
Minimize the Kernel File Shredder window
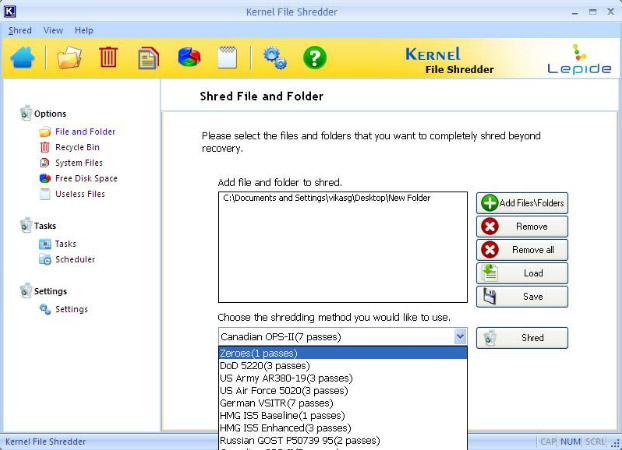coord(575,12)
